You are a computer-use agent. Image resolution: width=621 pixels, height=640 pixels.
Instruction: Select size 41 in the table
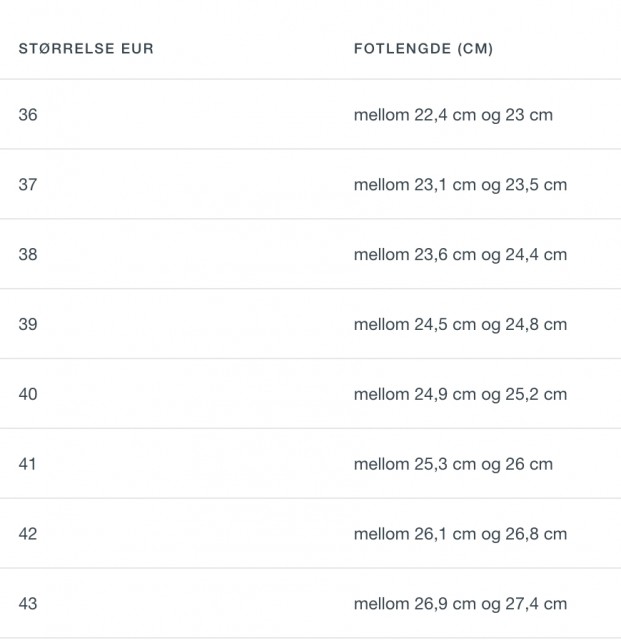pos(27,464)
